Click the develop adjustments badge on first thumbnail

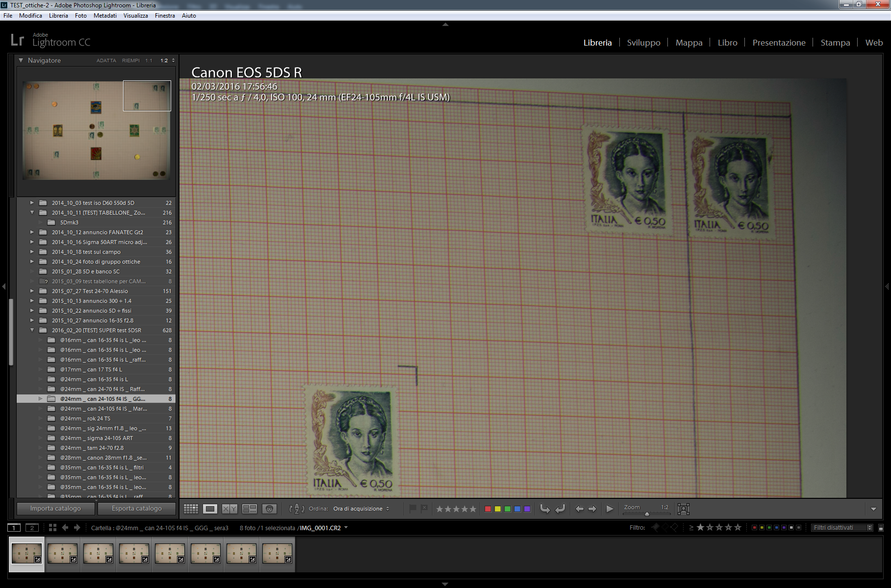(x=38, y=559)
